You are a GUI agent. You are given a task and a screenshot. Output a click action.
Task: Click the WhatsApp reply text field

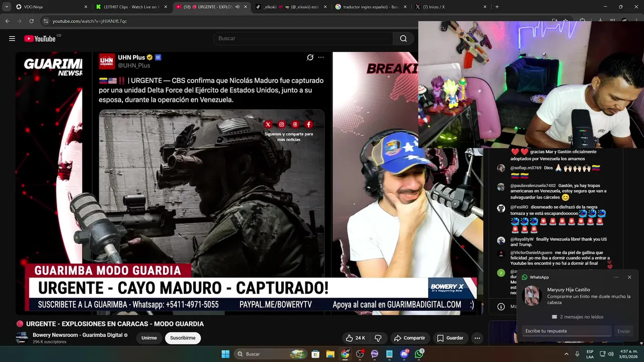tap(567, 331)
